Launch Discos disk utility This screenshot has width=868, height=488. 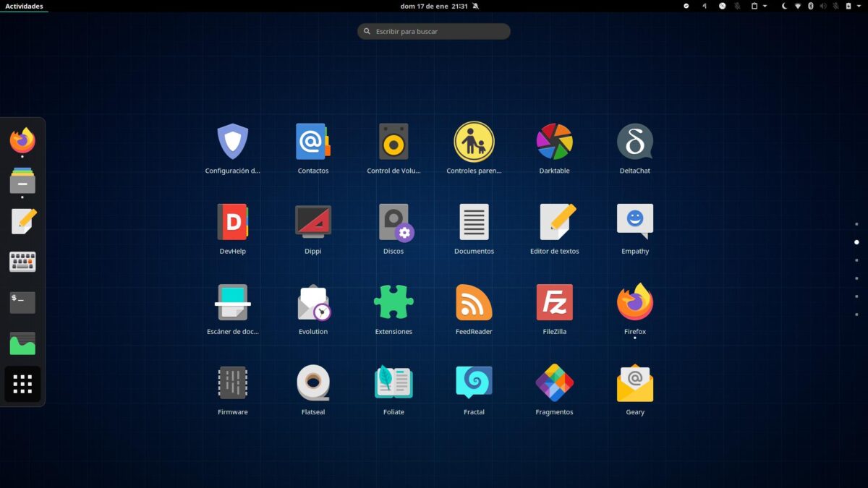pyautogui.click(x=393, y=222)
